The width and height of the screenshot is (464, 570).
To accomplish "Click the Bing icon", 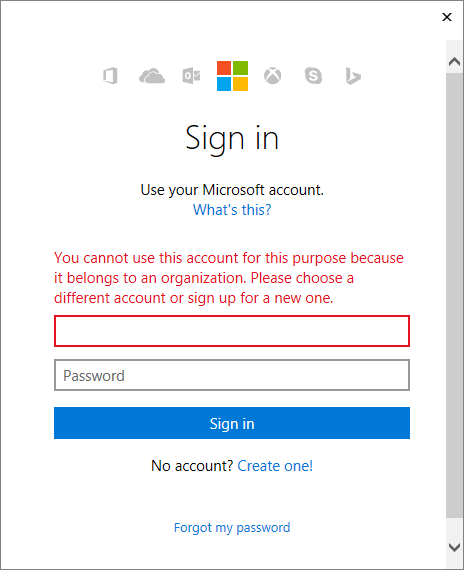I will tap(353, 76).
